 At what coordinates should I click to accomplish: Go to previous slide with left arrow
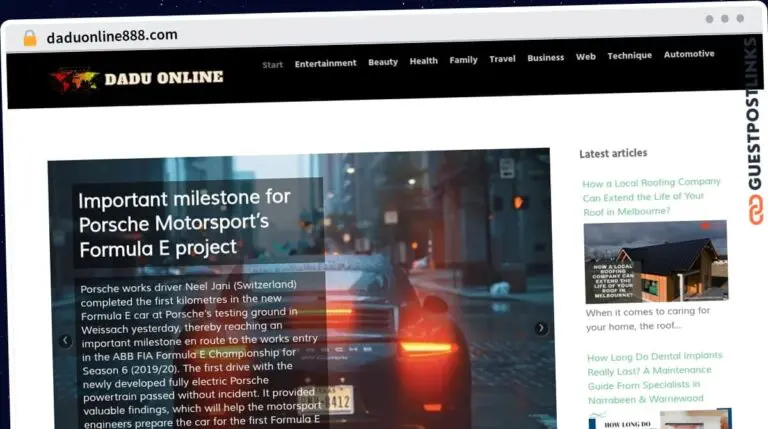point(65,340)
